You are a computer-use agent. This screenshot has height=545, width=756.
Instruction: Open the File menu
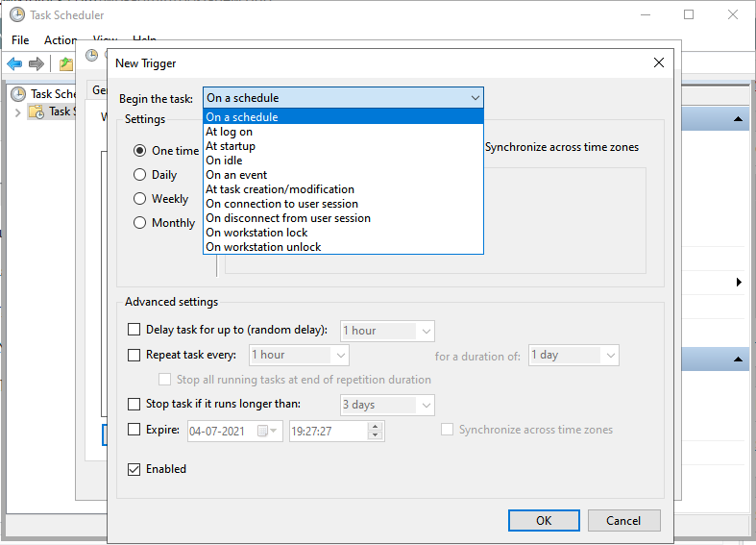point(20,40)
